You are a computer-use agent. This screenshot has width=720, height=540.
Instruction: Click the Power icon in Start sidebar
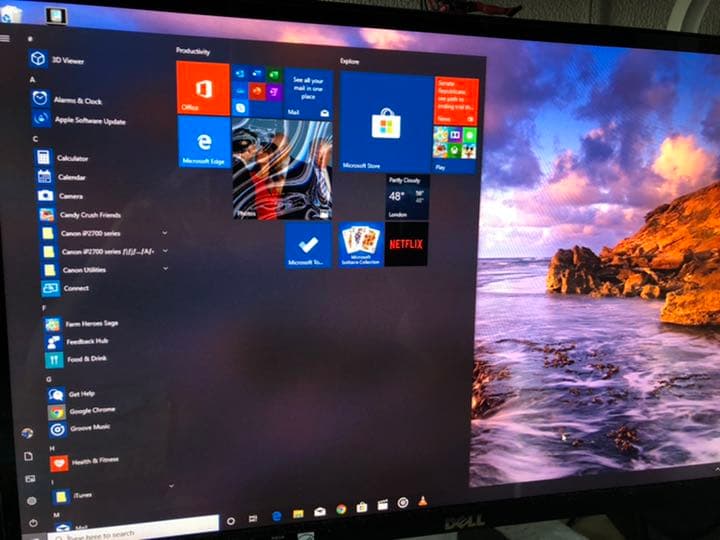click(x=33, y=522)
